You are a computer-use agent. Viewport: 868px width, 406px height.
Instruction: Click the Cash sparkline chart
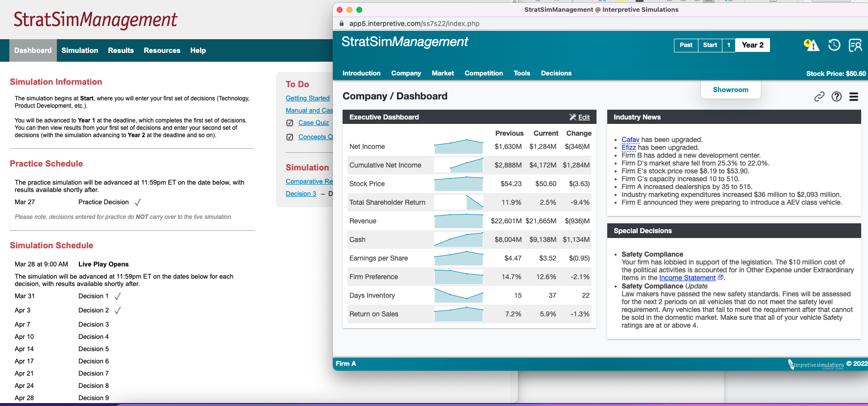click(x=459, y=239)
